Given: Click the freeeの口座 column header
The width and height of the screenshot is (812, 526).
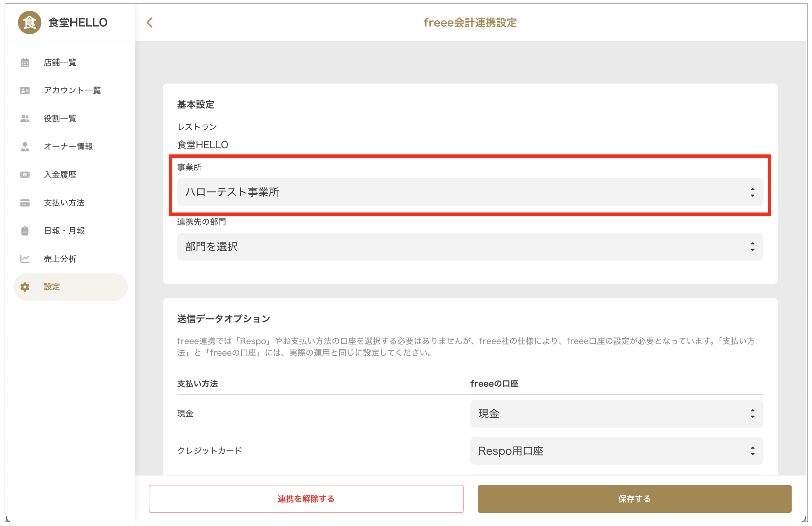Looking at the screenshot, I should [494, 384].
